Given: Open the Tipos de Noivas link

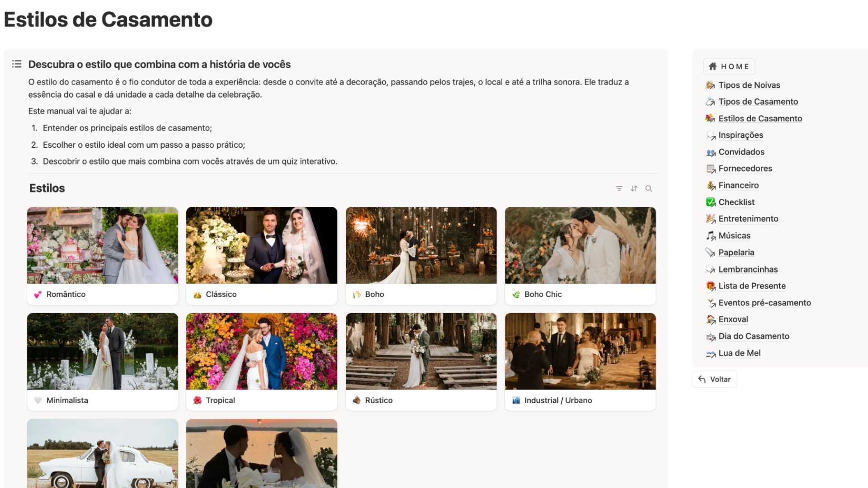Looking at the screenshot, I should [749, 85].
